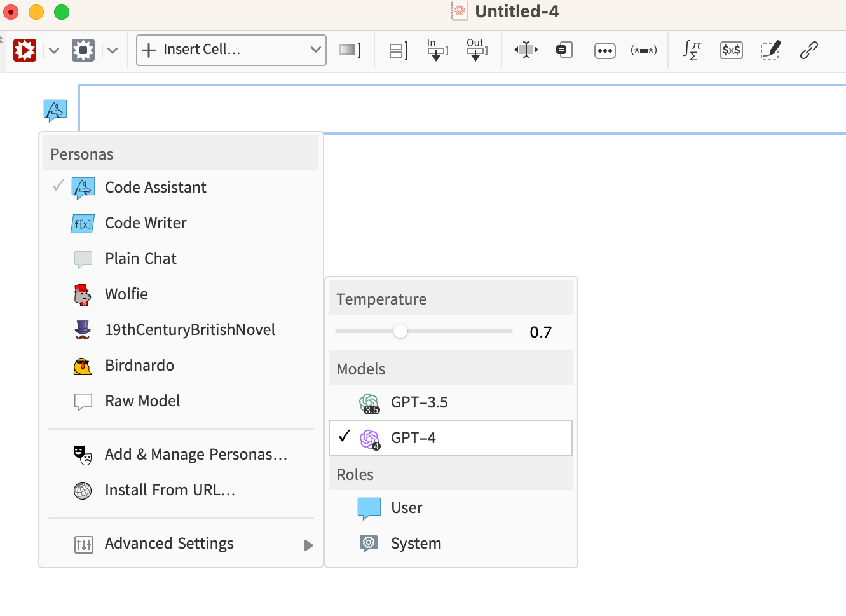Viewport: 846px width, 616px height.
Task: Click the Code Assistant wolf icon
Action: (83, 188)
